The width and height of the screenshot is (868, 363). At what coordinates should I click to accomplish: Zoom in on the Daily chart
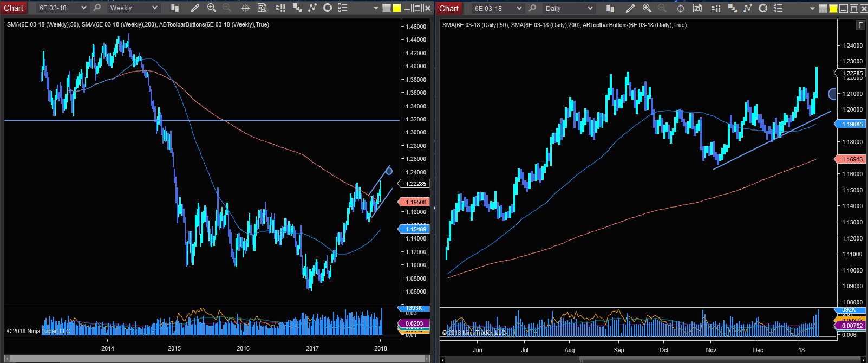647,8
